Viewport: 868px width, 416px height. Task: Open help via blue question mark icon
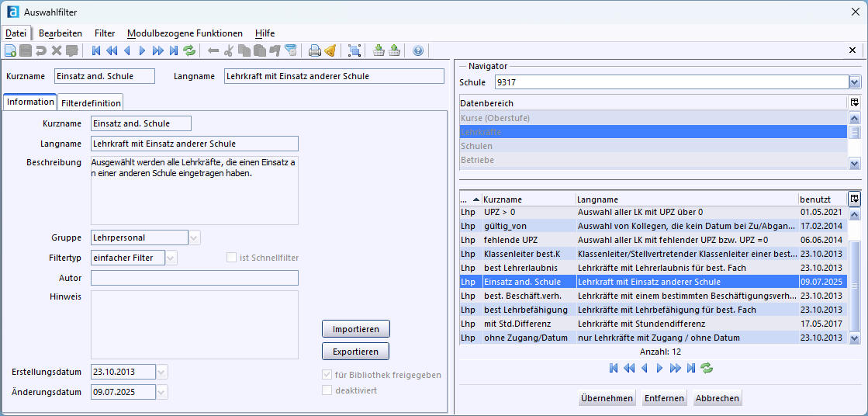click(418, 51)
